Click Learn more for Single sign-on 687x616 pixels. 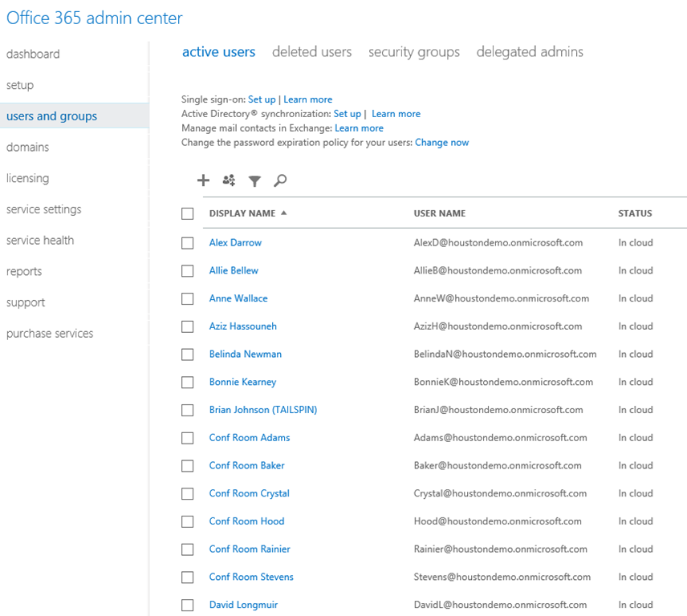coord(307,99)
